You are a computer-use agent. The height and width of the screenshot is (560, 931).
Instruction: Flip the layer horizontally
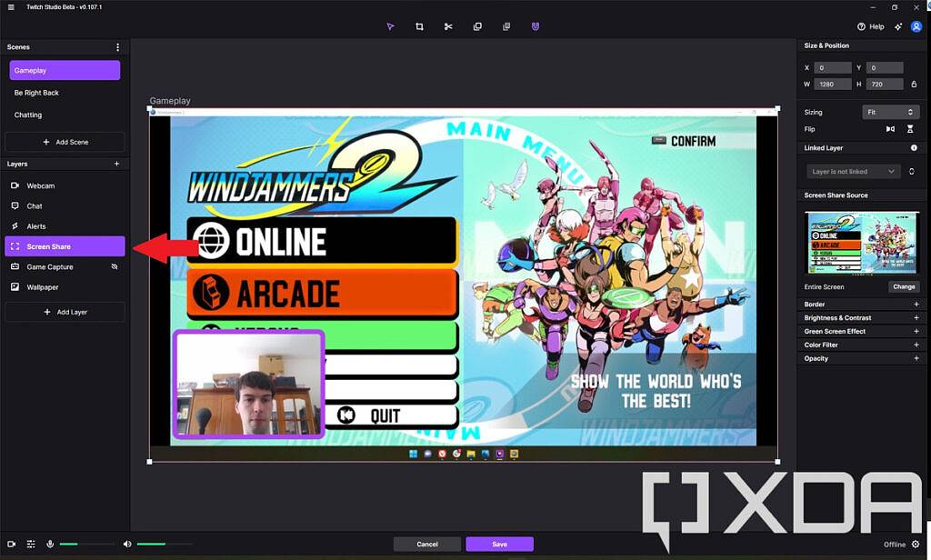point(890,129)
